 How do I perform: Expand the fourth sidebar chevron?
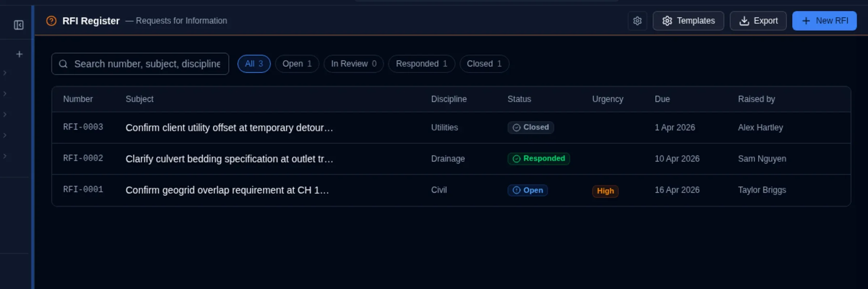coord(5,135)
